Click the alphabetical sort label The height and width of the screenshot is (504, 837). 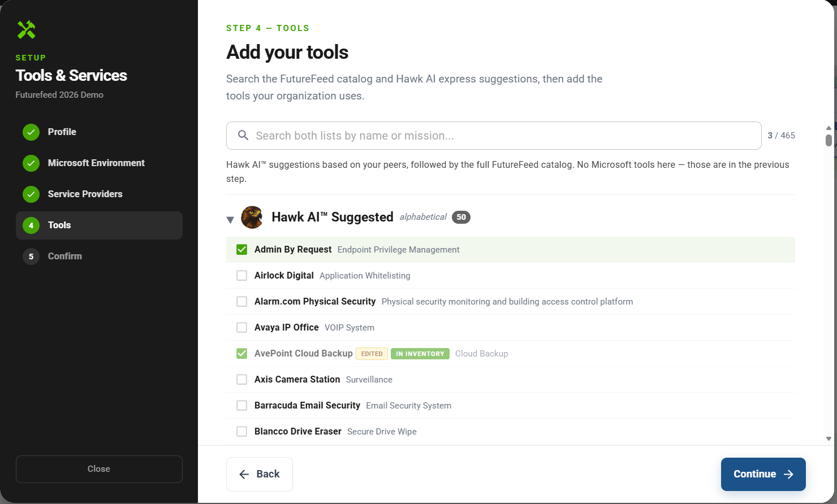coord(423,217)
